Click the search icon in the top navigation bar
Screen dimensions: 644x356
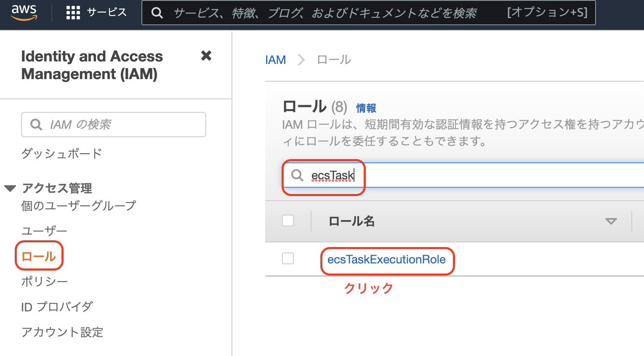coord(157,12)
